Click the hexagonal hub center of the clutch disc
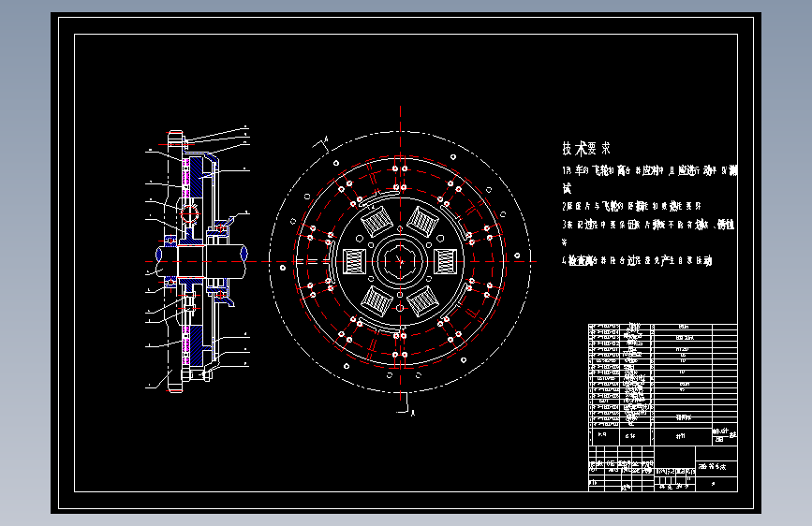 click(400, 261)
